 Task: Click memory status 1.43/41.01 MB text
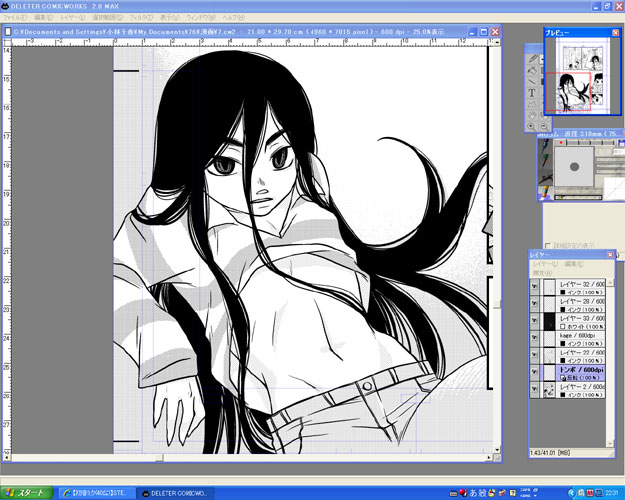550,453
